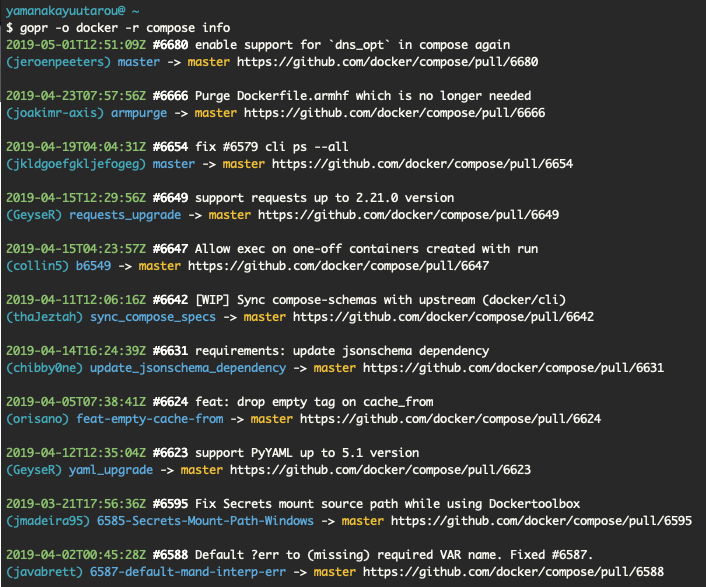Click branch name armpurge
The height and width of the screenshot is (587, 706).
139,113
